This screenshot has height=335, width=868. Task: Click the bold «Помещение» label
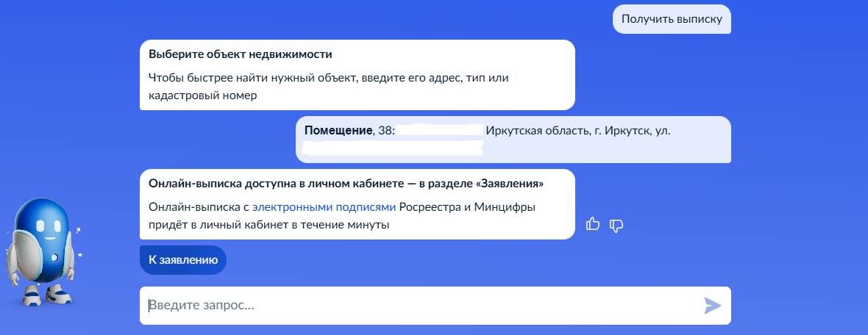coord(338,131)
